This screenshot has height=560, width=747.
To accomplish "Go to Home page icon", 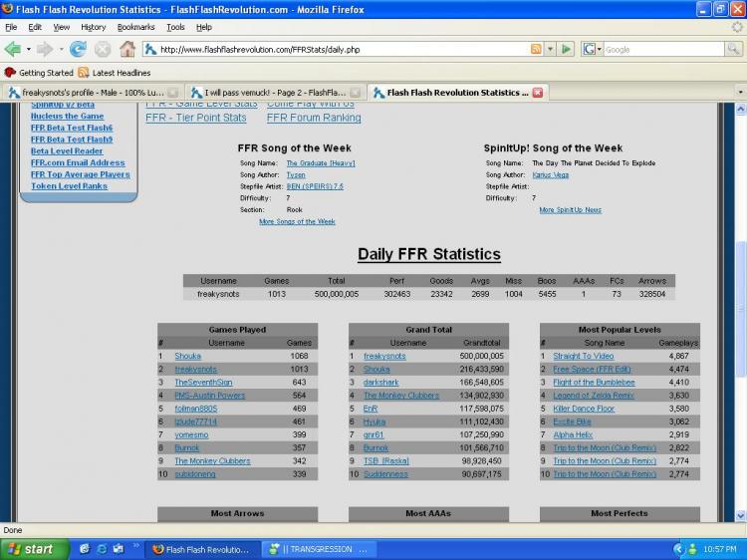I will (127, 49).
